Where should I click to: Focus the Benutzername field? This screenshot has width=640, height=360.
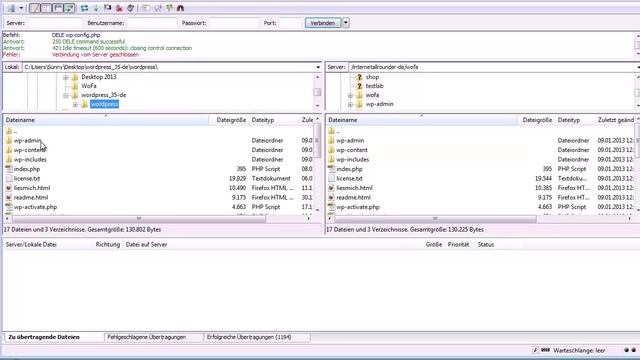click(152, 23)
